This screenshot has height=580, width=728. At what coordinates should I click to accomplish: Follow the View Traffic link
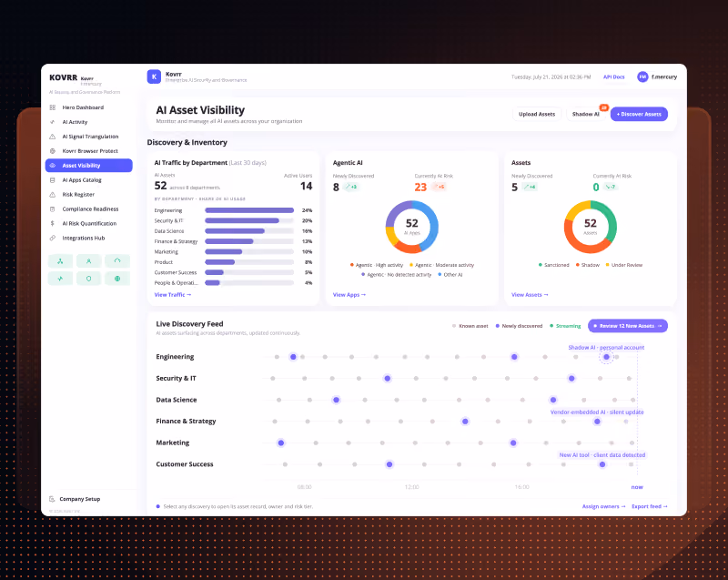point(173,295)
